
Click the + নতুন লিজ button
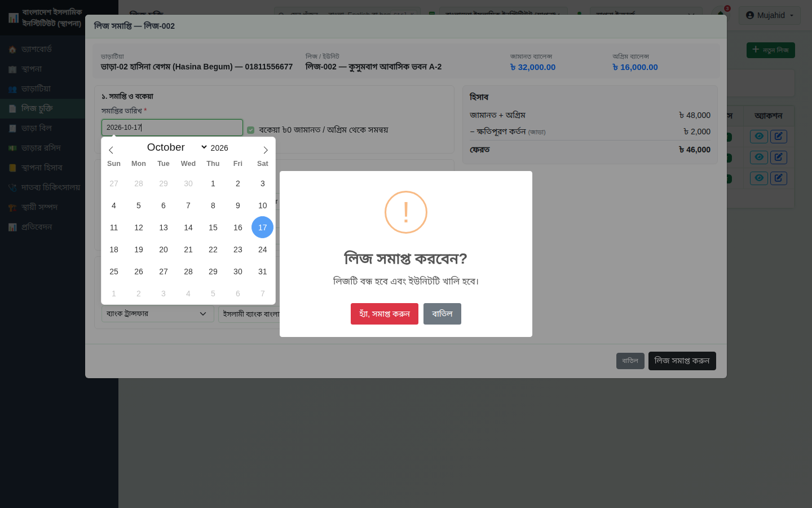click(771, 50)
